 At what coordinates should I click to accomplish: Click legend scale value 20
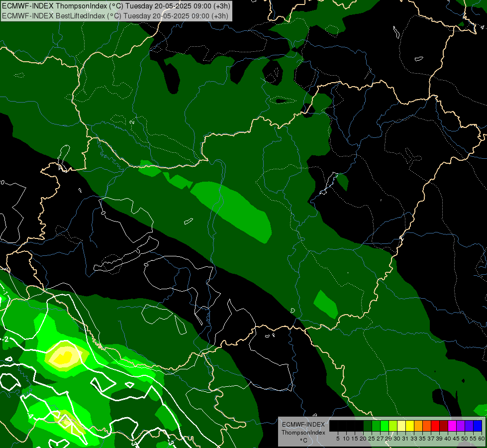(363, 439)
